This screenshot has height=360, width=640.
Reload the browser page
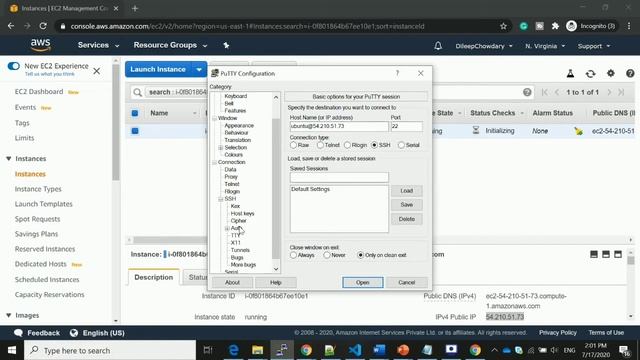tap(43, 26)
